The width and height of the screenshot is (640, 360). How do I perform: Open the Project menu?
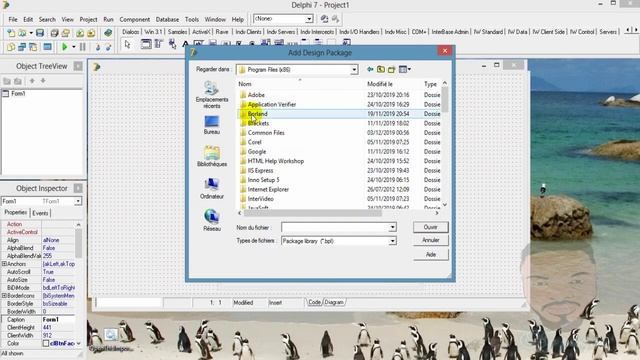pos(88,19)
